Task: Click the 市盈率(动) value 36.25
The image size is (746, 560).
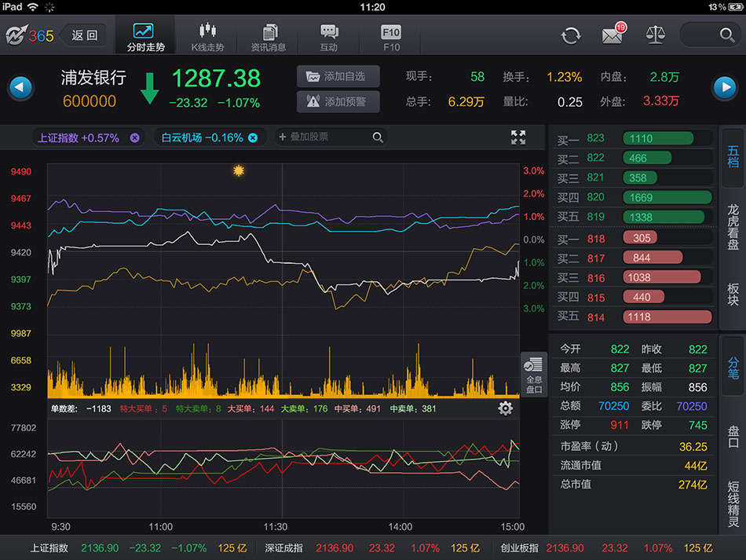Action: pos(693,447)
